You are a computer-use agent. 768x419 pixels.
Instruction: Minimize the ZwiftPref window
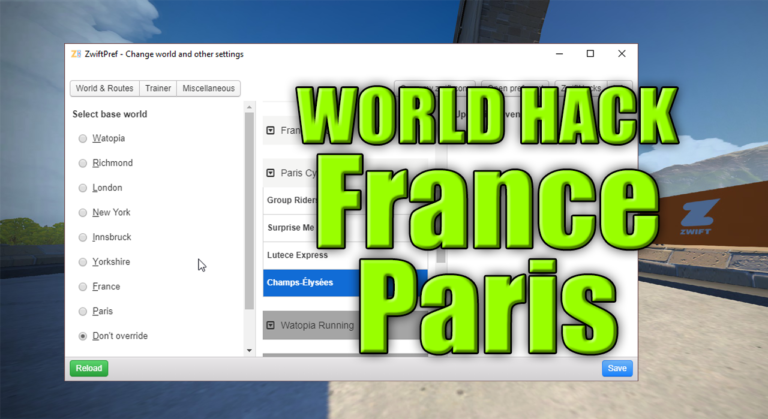point(559,54)
